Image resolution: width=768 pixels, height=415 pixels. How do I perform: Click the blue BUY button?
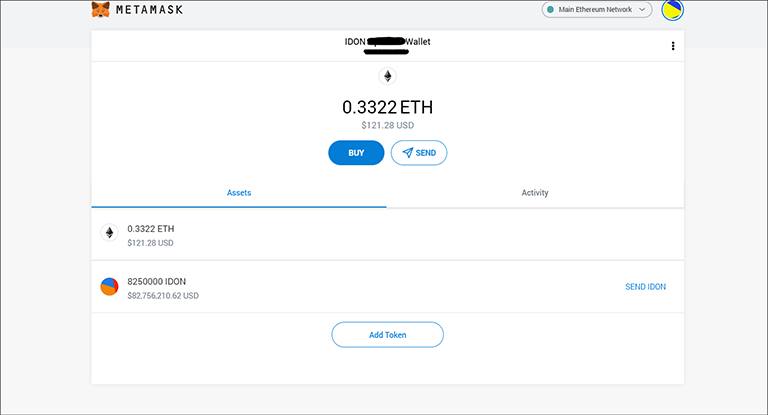pyautogui.click(x=356, y=153)
